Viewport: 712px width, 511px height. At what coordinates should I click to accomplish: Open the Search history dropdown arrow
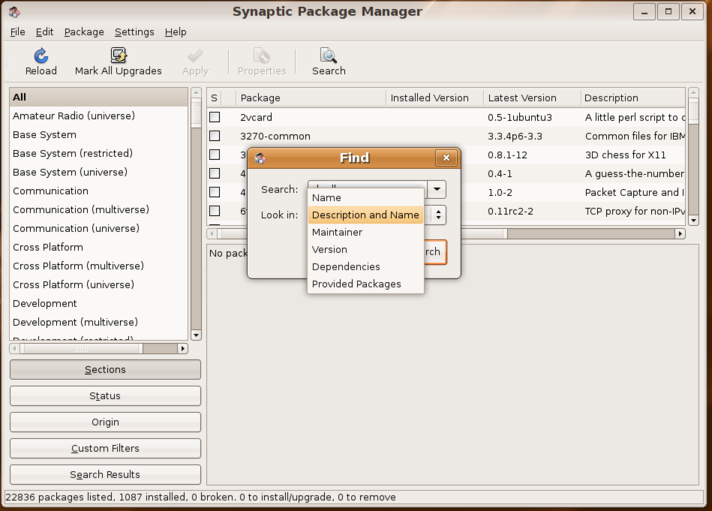click(x=437, y=189)
